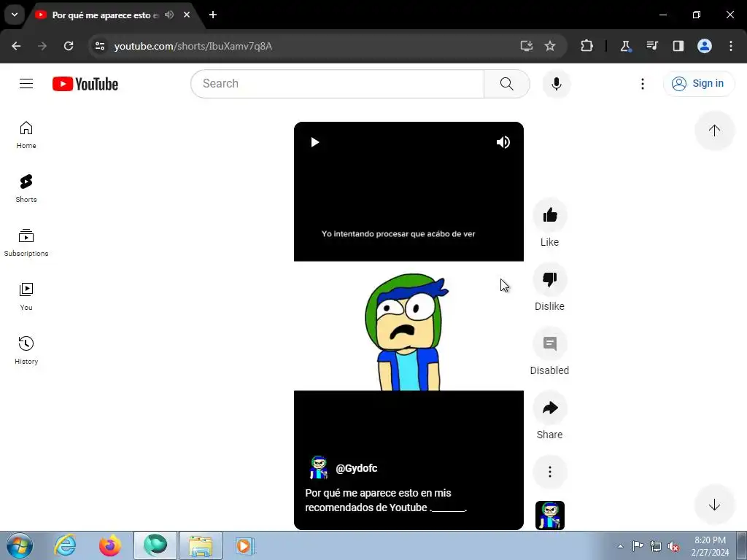Open Windows Media Player from taskbar
Image resolution: width=747 pixels, height=560 pixels.
(245, 545)
